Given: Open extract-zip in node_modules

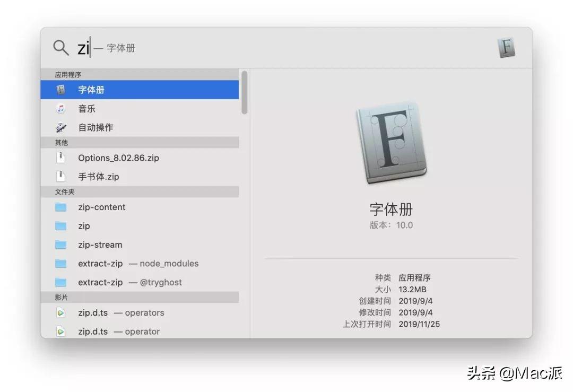Looking at the screenshot, I should click(140, 264).
